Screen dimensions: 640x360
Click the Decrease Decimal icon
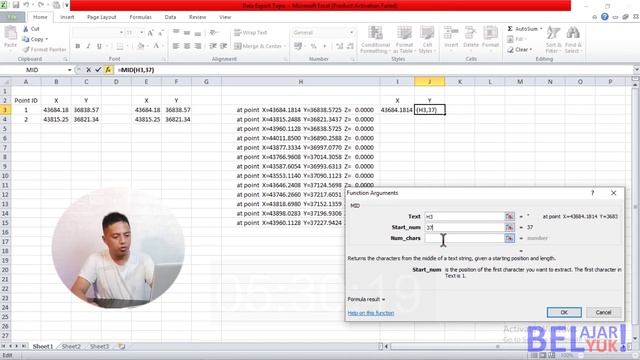point(350,46)
